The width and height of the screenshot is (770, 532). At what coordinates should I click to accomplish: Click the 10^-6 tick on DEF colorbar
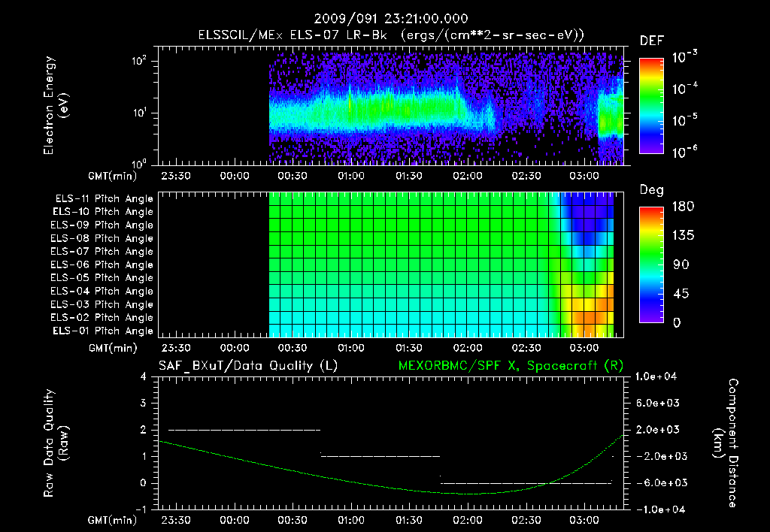684,152
